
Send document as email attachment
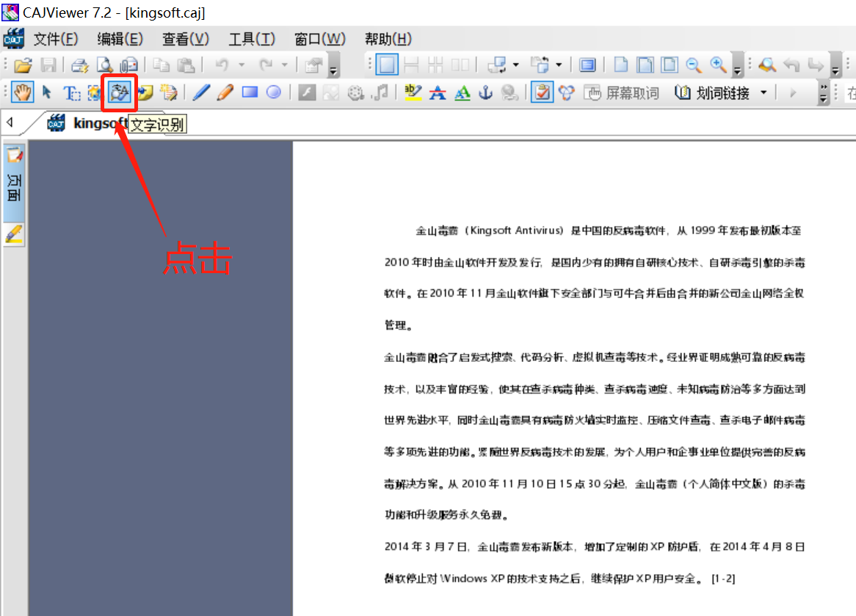click(x=128, y=65)
